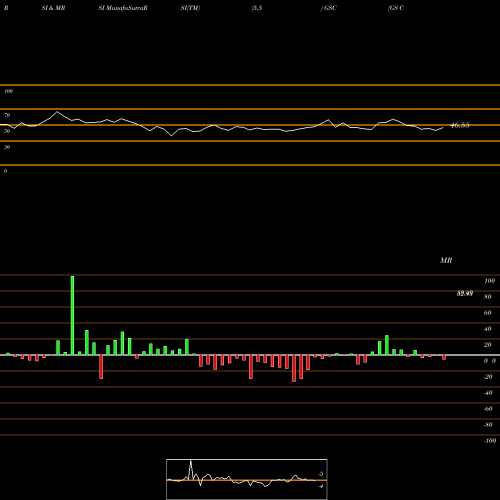Click the 'SI MunafaSutraR' header text

point(123,8)
